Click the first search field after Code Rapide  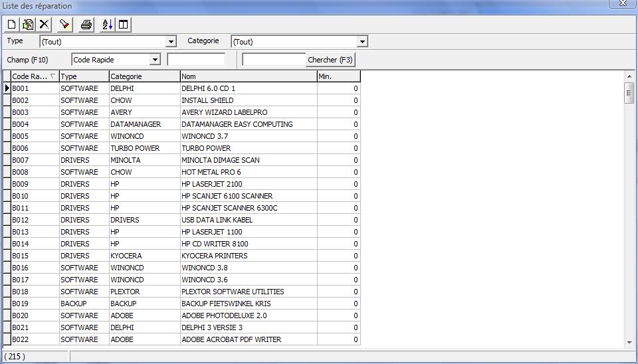[x=196, y=59]
